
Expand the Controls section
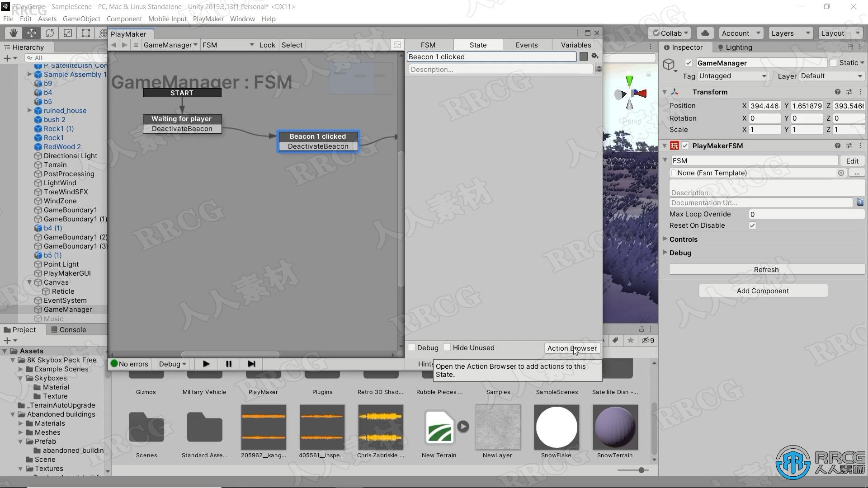tap(665, 239)
